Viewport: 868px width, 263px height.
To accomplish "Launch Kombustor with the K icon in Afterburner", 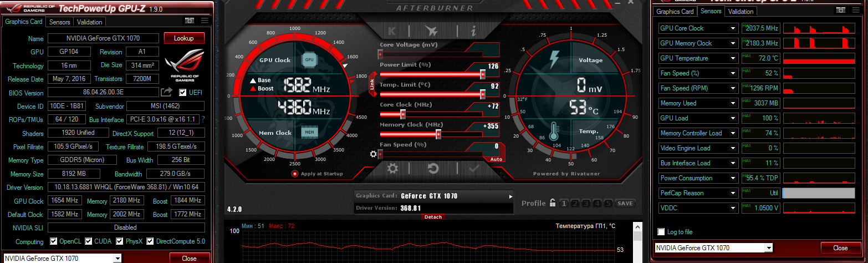I will (392, 31).
